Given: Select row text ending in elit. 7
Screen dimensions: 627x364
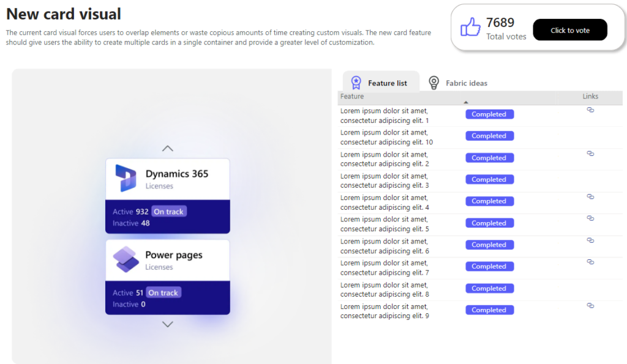Looking at the screenshot, I should click(x=385, y=268).
